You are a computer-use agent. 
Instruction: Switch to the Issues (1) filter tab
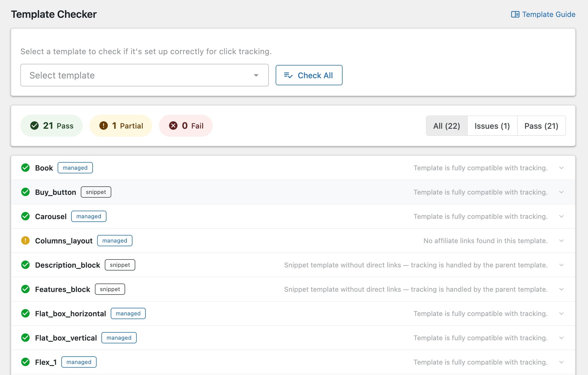492,126
